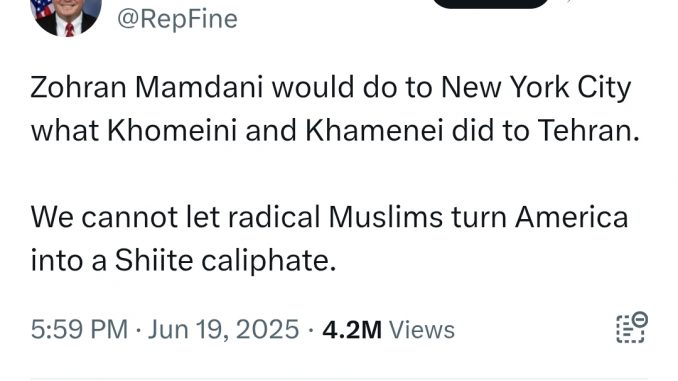
Task: Click the phrase radical Muslims
Action: 336,217
